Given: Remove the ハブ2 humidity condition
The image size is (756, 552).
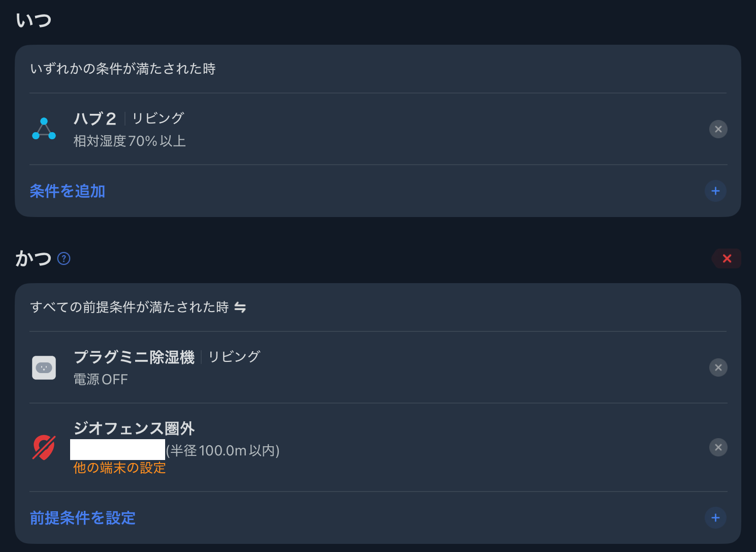Looking at the screenshot, I should (718, 129).
